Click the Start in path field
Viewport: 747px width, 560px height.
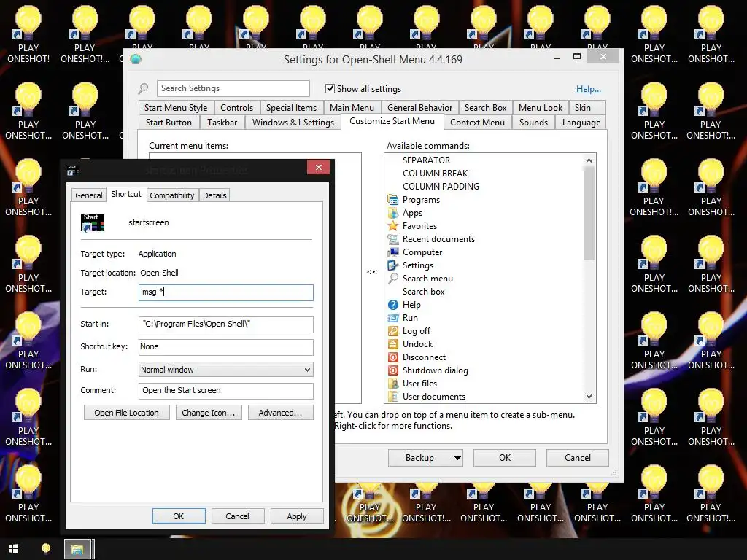click(x=226, y=324)
